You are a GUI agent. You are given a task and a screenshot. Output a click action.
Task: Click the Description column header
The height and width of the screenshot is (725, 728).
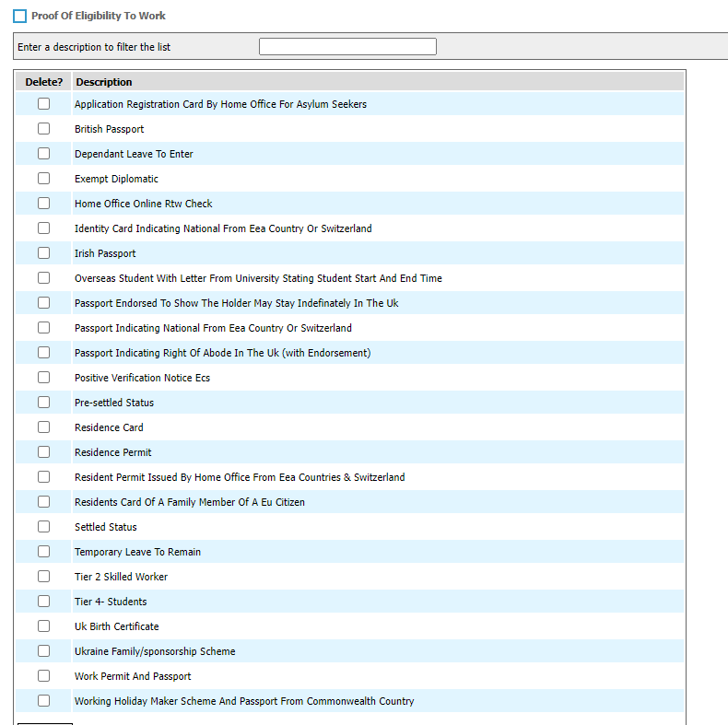(x=104, y=82)
